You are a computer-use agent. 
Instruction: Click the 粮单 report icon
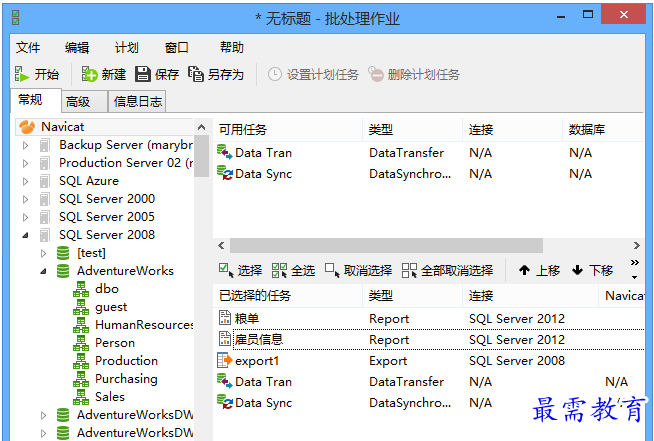pos(224,318)
